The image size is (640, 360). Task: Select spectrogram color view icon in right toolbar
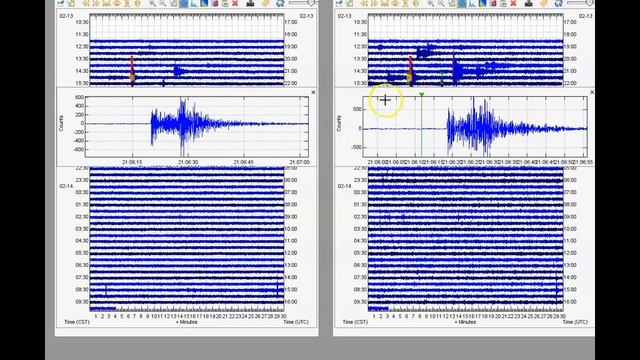pos(482,3)
